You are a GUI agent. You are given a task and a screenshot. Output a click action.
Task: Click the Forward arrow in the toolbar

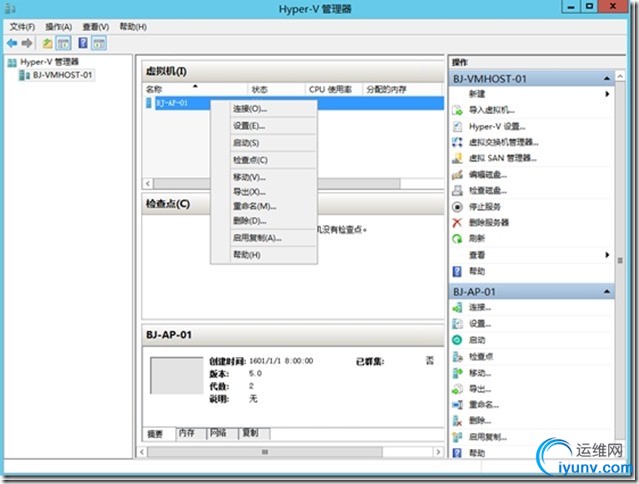27,43
